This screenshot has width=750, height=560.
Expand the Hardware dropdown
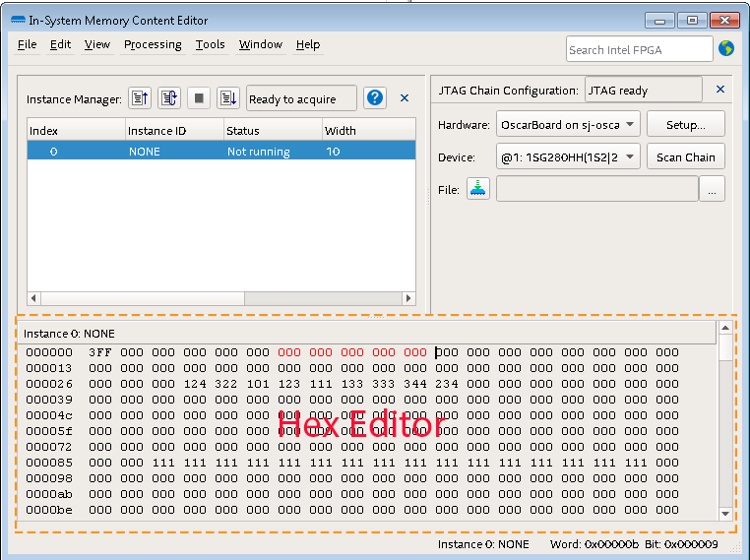(630, 125)
